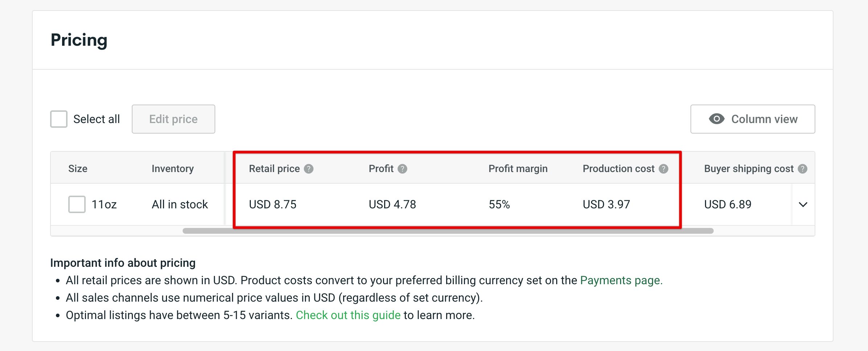
Task: View the Production cost help icon
Action: [x=663, y=168]
